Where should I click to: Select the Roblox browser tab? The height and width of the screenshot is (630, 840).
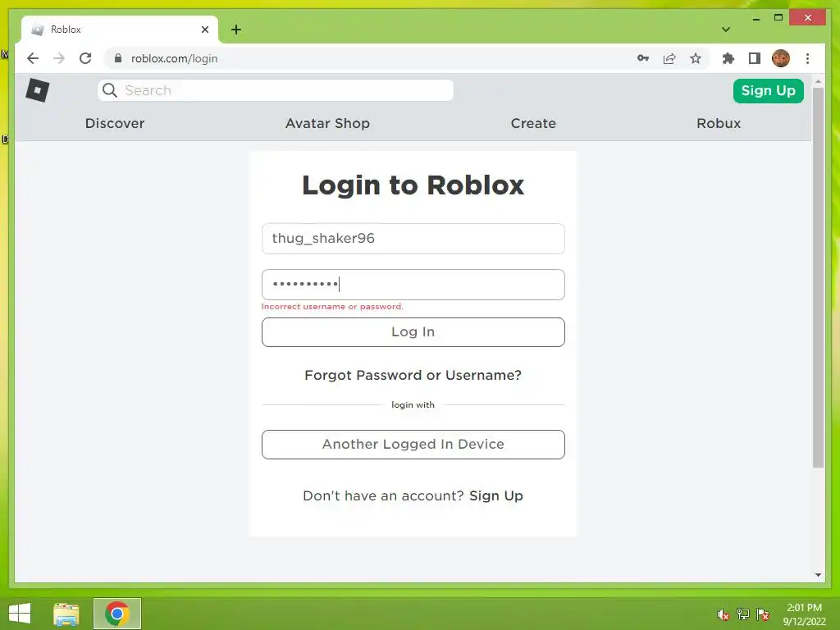click(x=119, y=30)
